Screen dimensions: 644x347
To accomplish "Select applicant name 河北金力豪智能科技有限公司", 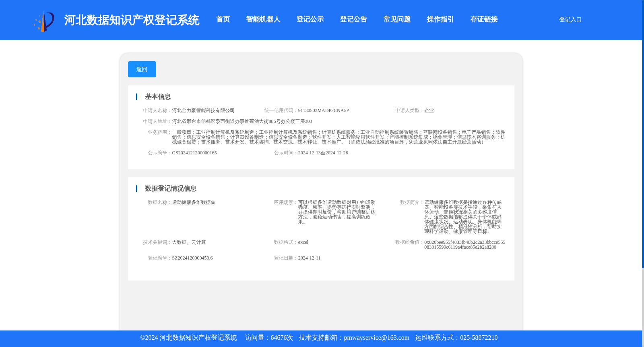I will pyautogui.click(x=203, y=110).
